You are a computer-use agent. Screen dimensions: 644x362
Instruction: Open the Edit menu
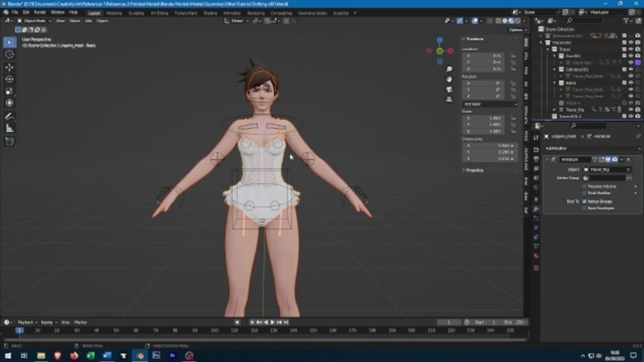point(26,12)
